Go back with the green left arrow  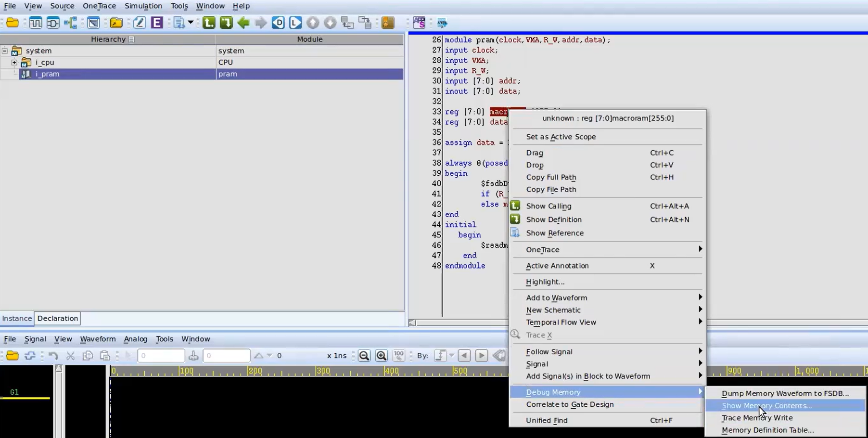[x=243, y=23]
